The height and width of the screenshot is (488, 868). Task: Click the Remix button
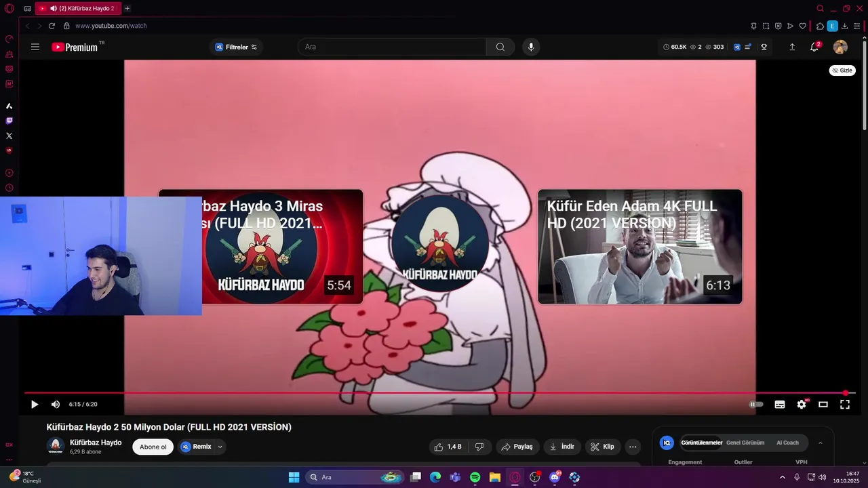click(196, 447)
